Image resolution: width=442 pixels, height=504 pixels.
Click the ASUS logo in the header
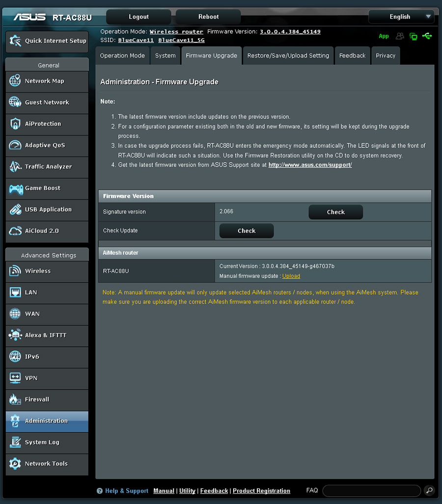29,17
